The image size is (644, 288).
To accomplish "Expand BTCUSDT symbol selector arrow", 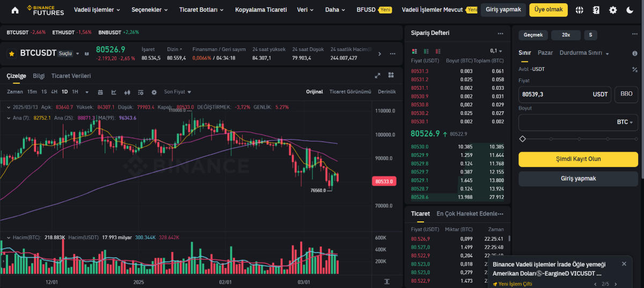I will pos(78,54).
